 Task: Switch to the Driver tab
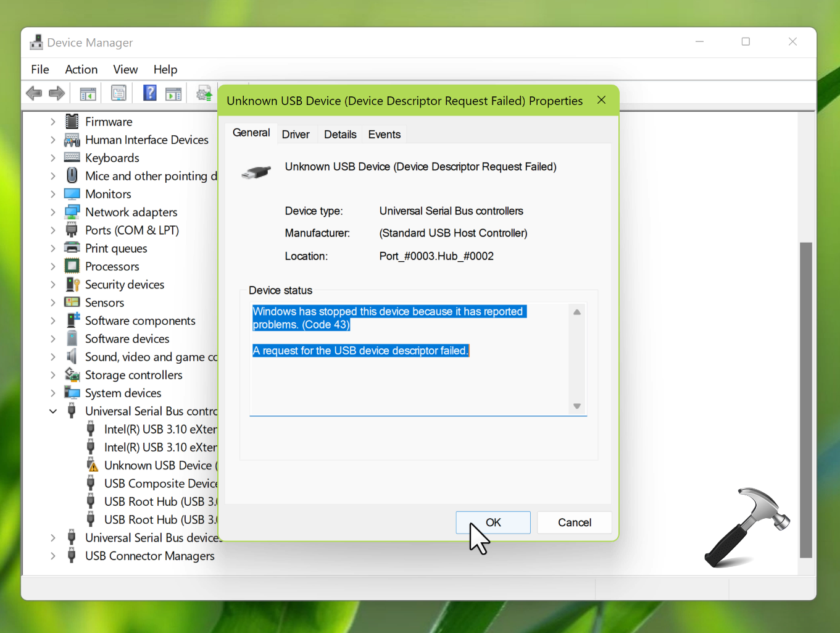pyautogui.click(x=296, y=134)
